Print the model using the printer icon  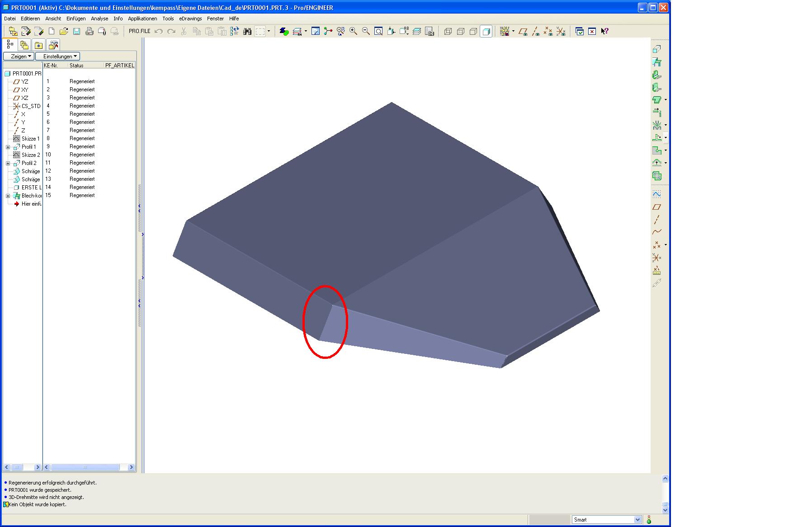point(90,31)
